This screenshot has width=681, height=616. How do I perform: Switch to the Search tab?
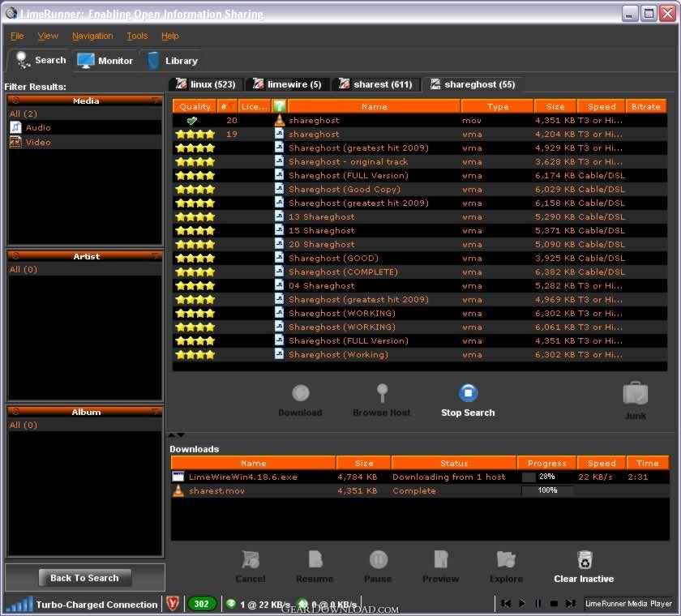pyautogui.click(x=40, y=60)
